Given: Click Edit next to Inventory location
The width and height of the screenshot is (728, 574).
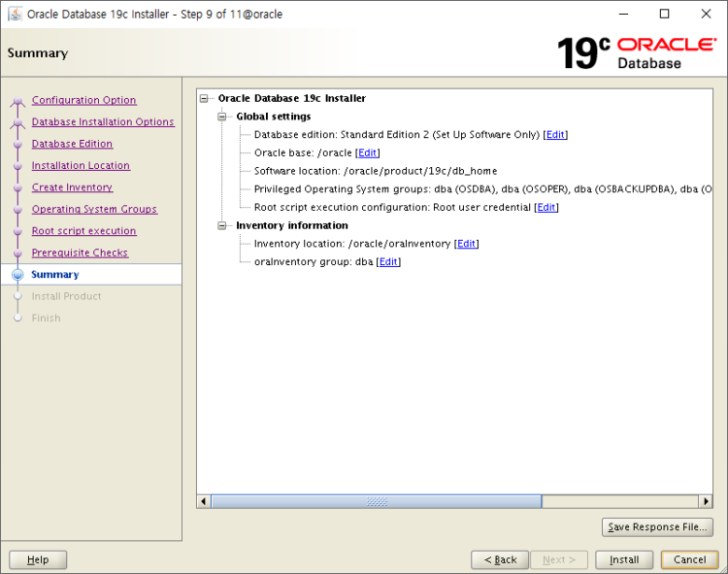Looking at the screenshot, I should pyautogui.click(x=467, y=244).
